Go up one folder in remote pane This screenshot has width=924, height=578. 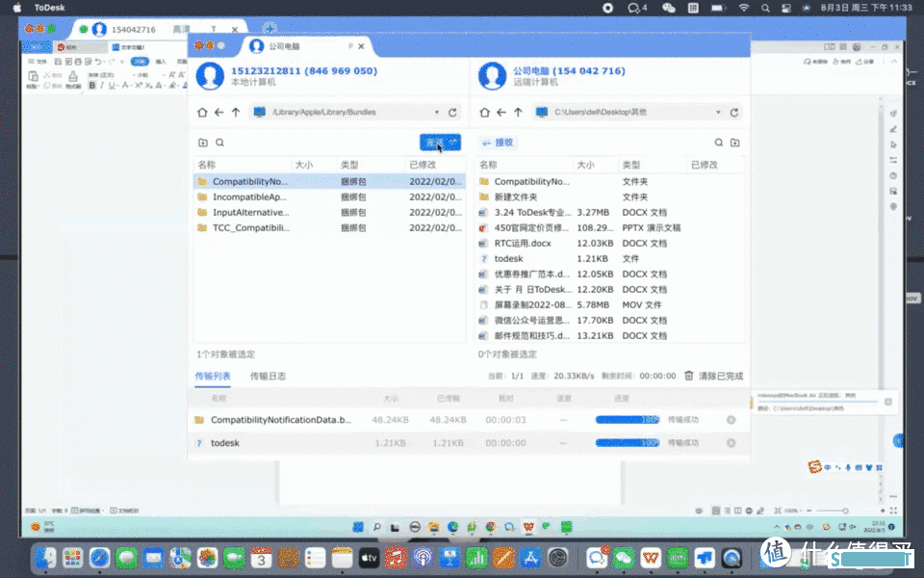point(518,112)
